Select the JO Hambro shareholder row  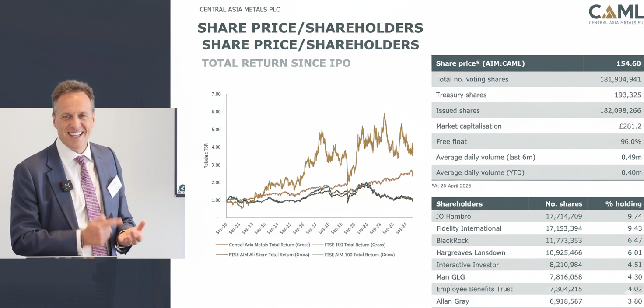(538, 216)
